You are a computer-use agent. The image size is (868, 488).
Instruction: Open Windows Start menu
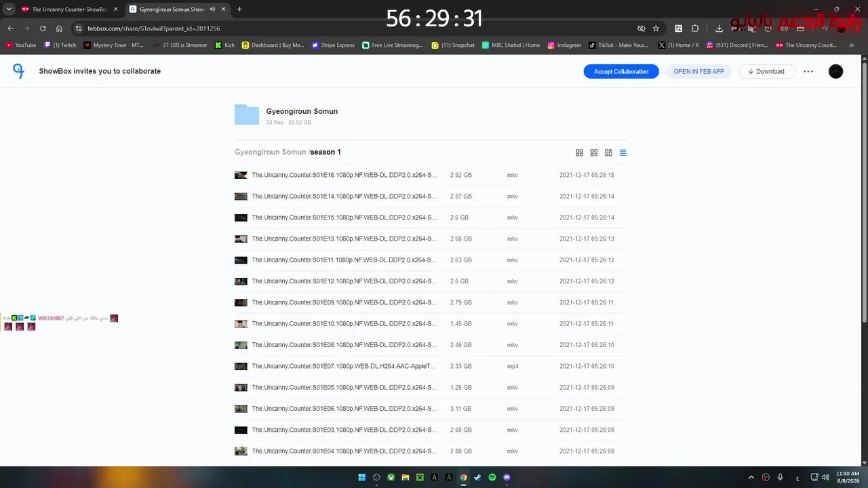(362, 477)
